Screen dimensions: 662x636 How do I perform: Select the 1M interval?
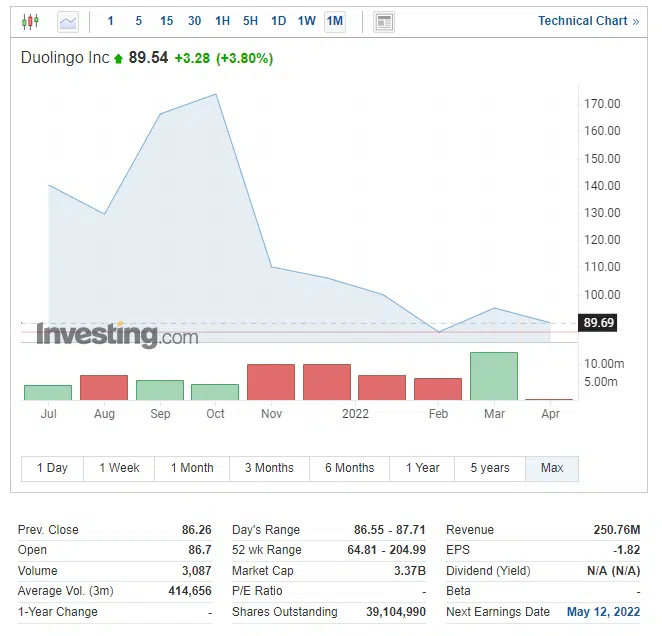click(335, 21)
